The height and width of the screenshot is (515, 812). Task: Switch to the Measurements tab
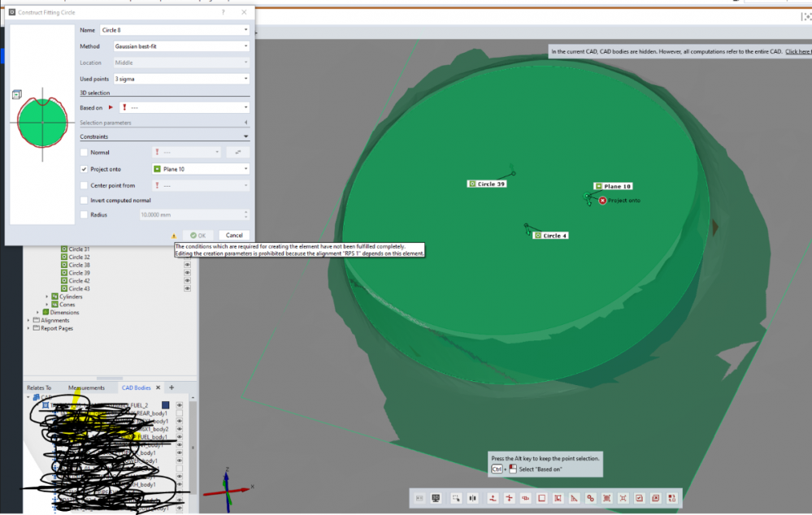pos(86,387)
